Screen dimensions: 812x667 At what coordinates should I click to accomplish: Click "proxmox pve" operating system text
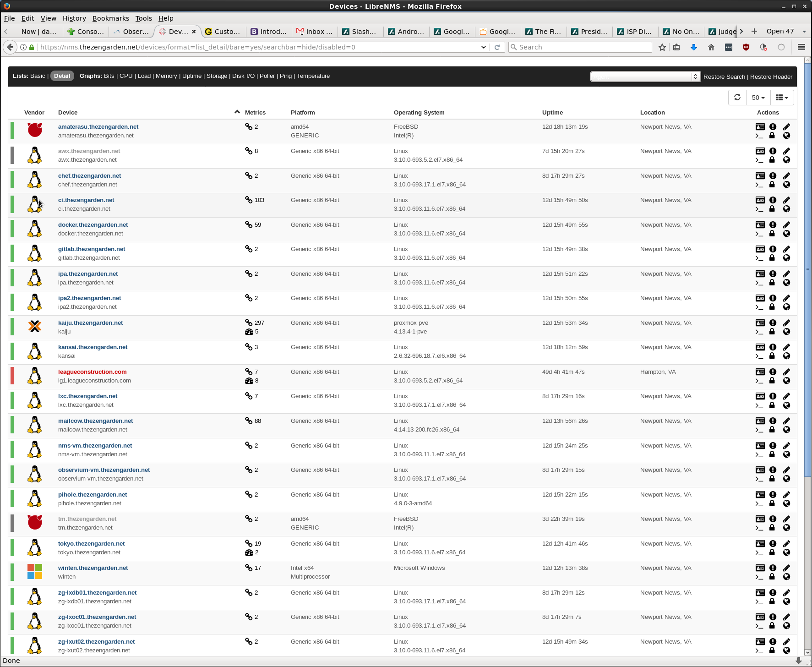(411, 323)
